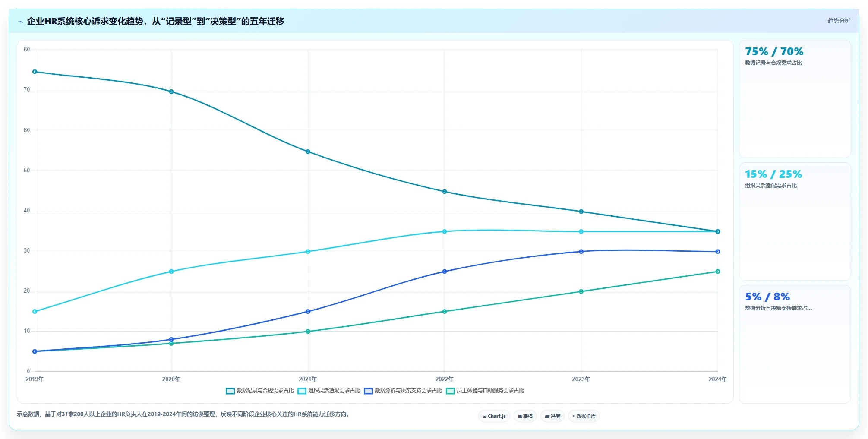Select 2019年 point on 数据记录与合规 line
Viewport: 868px width, 439px height.
(x=35, y=72)
